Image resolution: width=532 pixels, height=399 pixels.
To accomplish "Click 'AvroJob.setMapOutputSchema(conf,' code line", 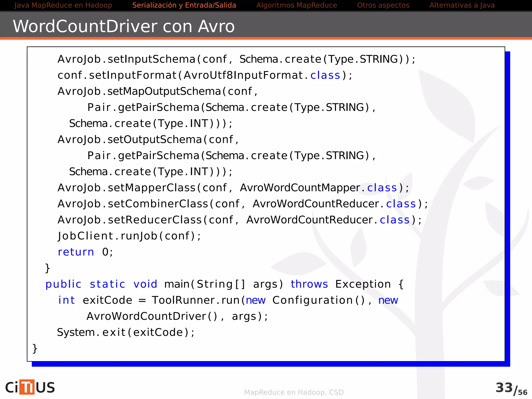I will [x=157, y=91].
